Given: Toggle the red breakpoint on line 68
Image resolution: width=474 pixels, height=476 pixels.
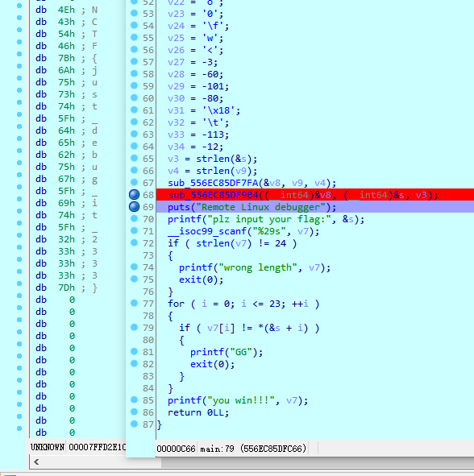Looking at the screenshot, I should click(x=134, y=195).
